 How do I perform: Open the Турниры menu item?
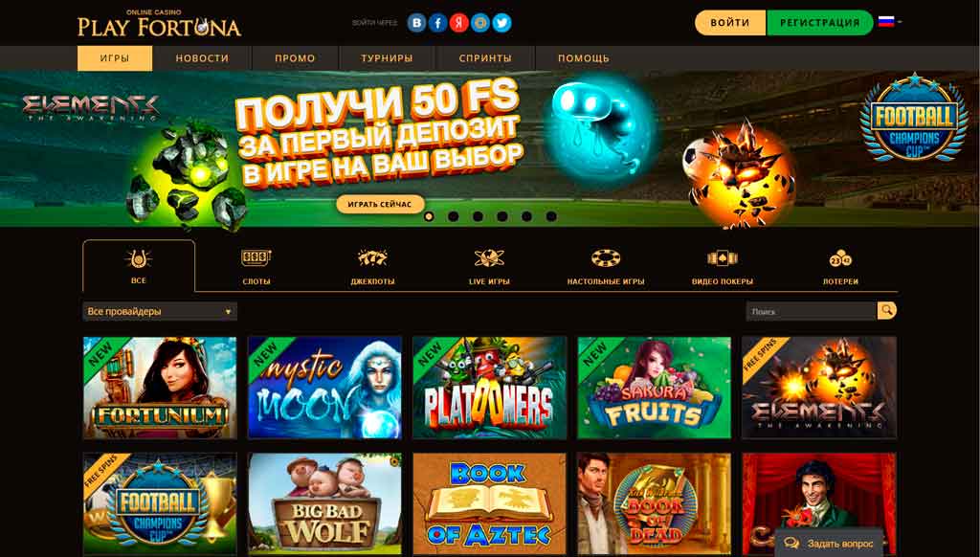[387, 58]
